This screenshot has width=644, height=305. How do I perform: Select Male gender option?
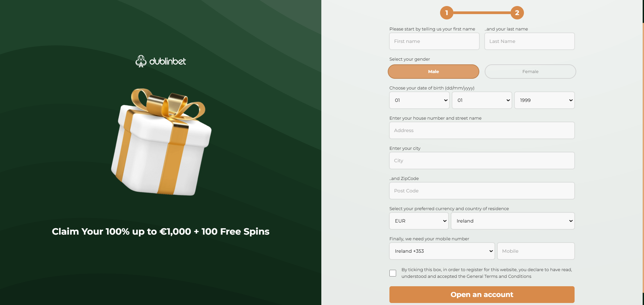(433, 72)
